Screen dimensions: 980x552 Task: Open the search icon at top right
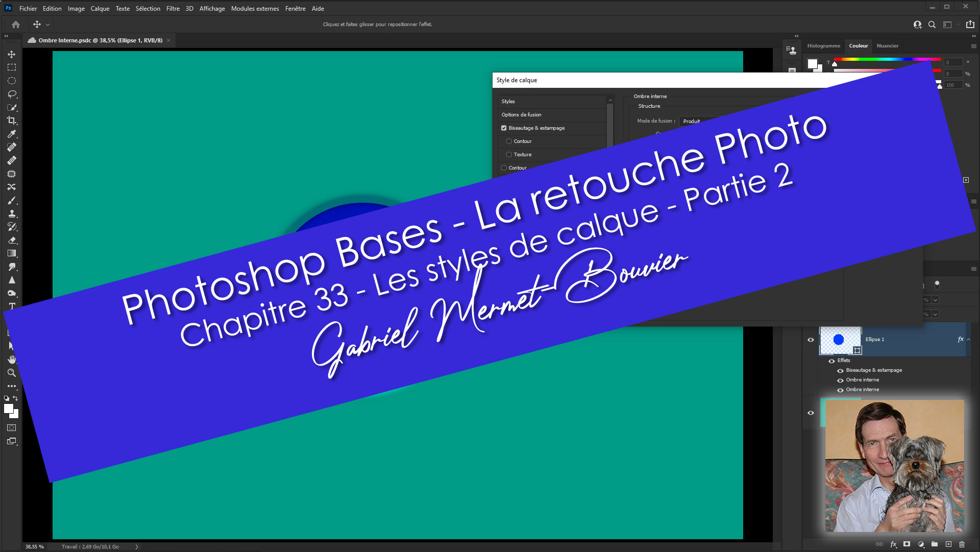coord(932,25)
